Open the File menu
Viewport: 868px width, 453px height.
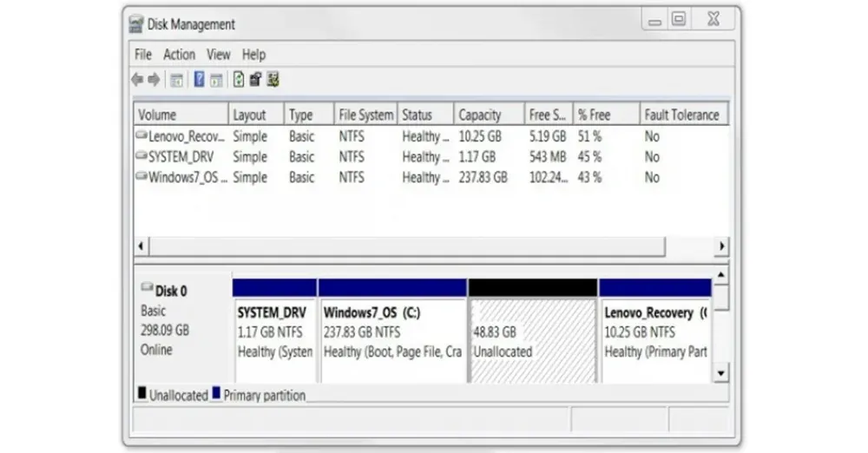[143, 55]
